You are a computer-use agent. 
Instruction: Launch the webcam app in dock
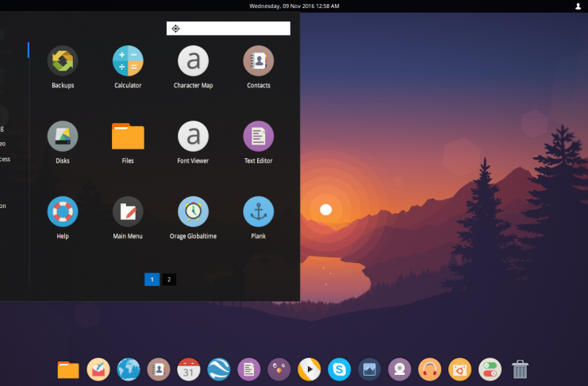[399, 369]
